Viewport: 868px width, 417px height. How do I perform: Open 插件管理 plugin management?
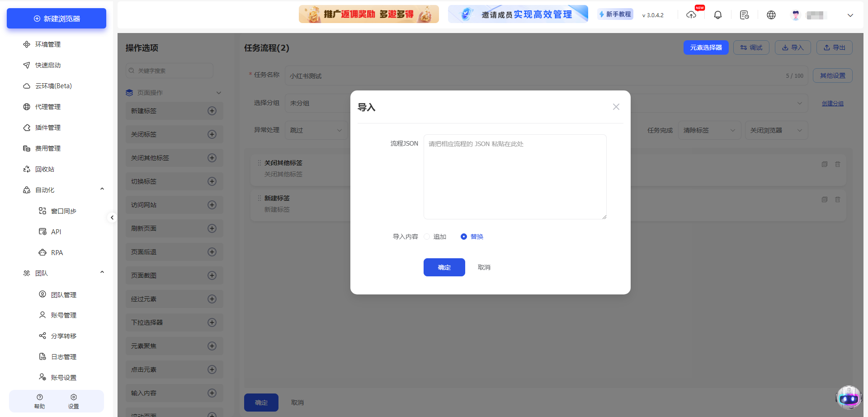tap(48, 128)
